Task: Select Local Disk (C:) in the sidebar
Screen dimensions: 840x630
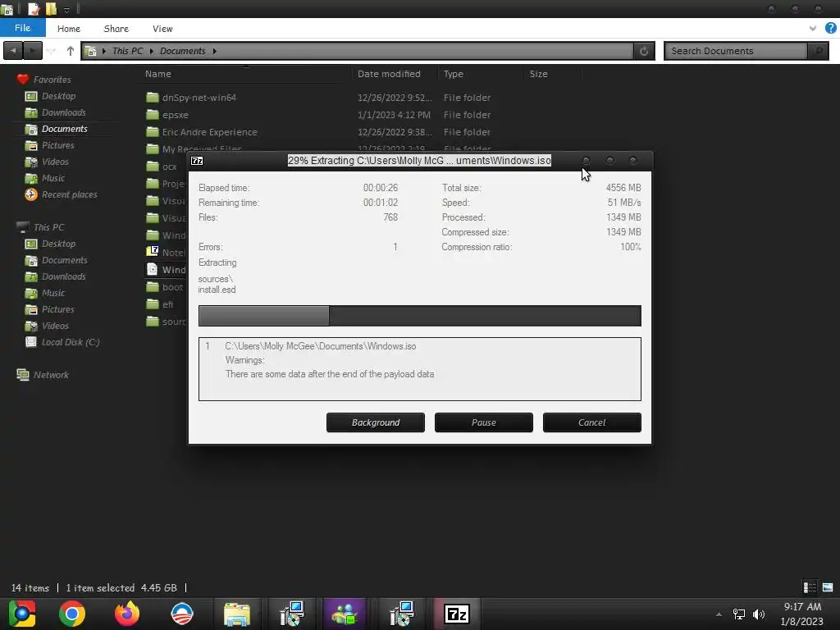Action: [71, 342]
